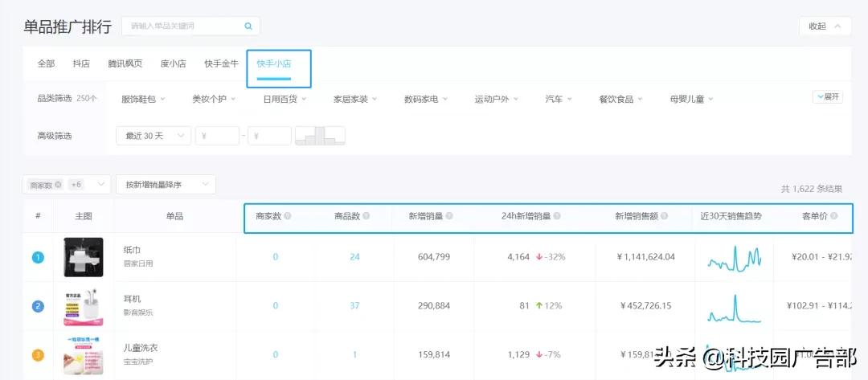This screenshot has width=868, height=380.
Task: Open help icon beside 24h新增销量 header
Action: pos(557,216)
